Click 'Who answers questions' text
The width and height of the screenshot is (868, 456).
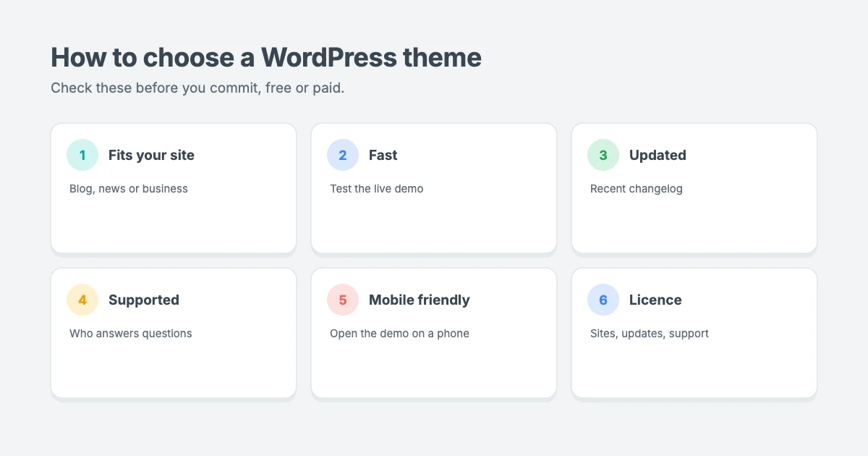click(x=131, y=334)
